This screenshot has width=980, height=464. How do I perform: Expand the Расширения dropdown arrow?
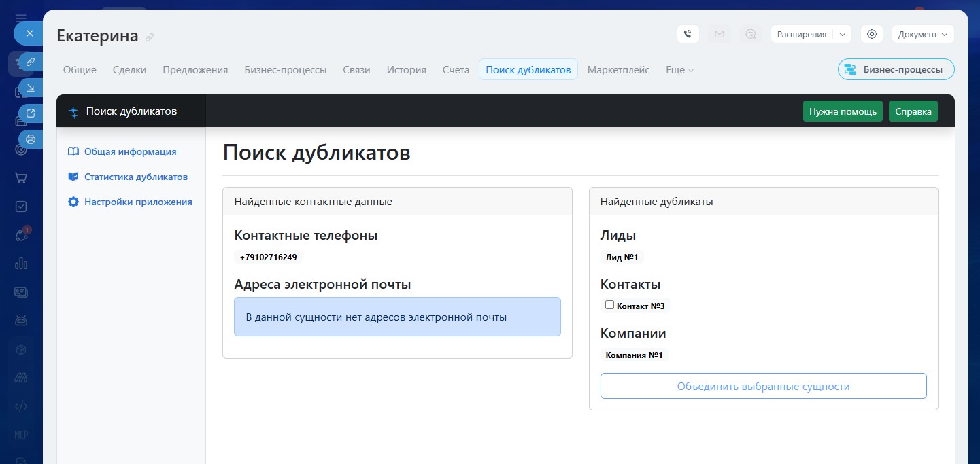tap(842, 34)
